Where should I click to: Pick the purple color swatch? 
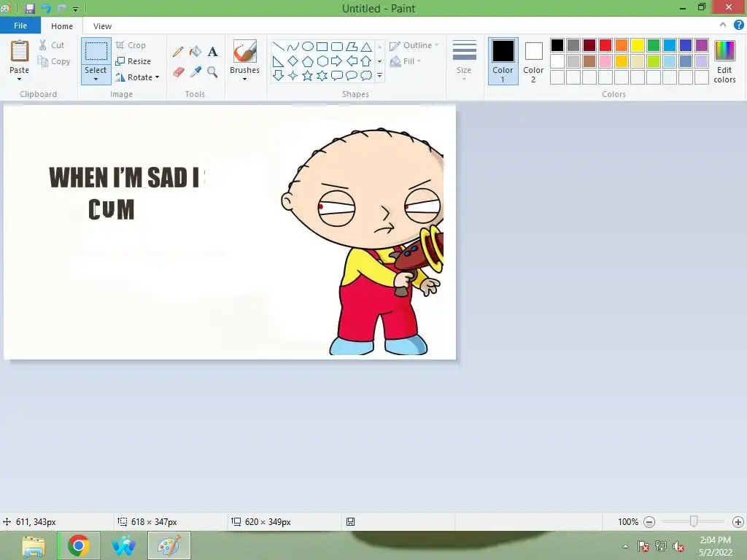tap(702, 45)
